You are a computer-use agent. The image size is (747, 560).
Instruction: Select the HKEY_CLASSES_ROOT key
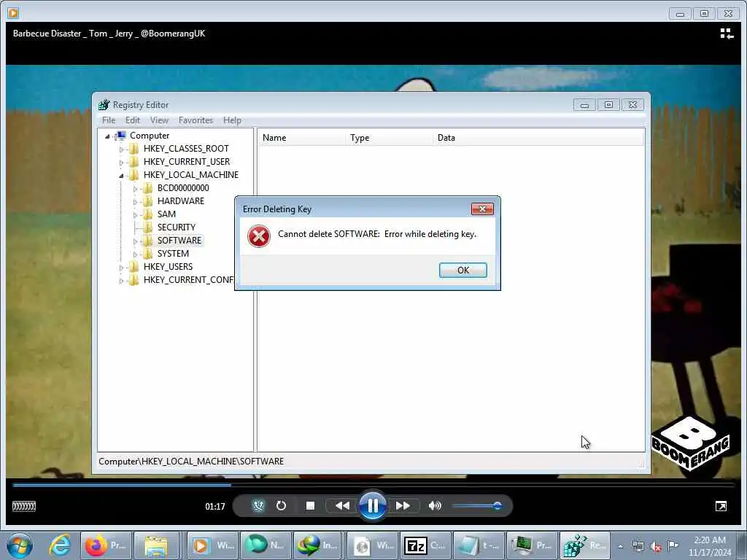point(186,149)
